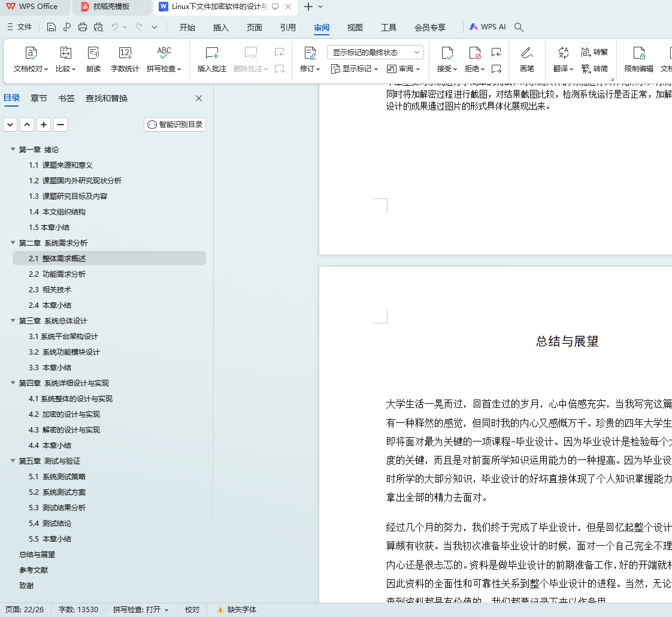The width and height of the screenshot is (672, 617).
Task: Click the 接受 accept changes icon
Action: (x=447, y=53)
